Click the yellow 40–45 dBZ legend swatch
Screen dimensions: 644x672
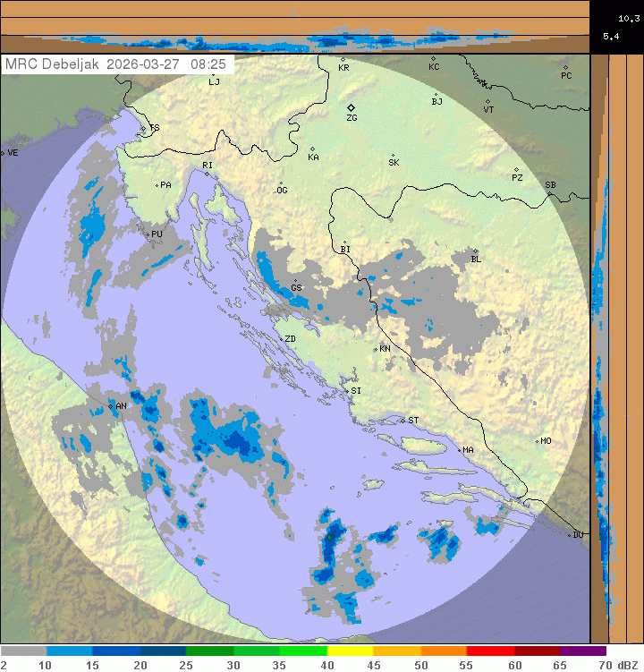(351, 651)
